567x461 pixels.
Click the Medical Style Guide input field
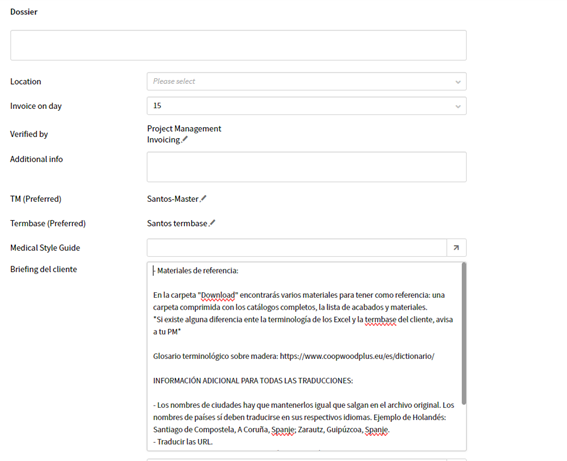pyautogui.click(x=297, y=248)
